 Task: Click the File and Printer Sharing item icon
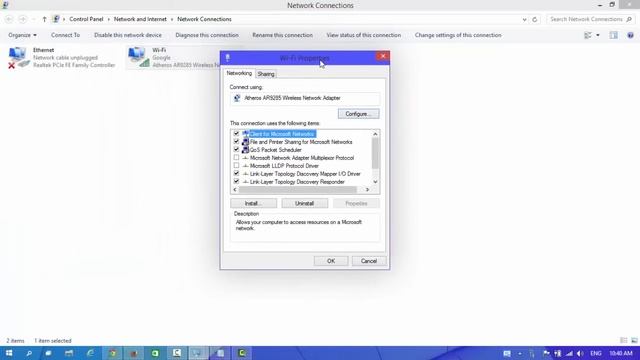[245, 142]
